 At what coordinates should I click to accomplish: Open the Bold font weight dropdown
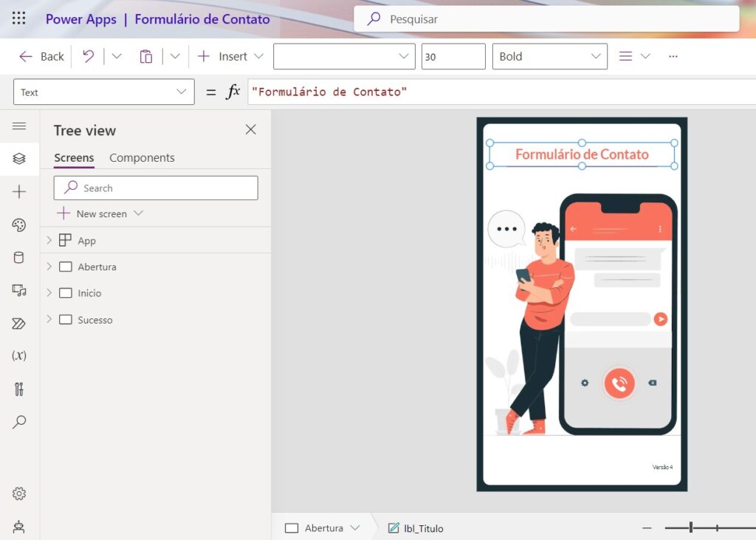click(x=549, y=56)
